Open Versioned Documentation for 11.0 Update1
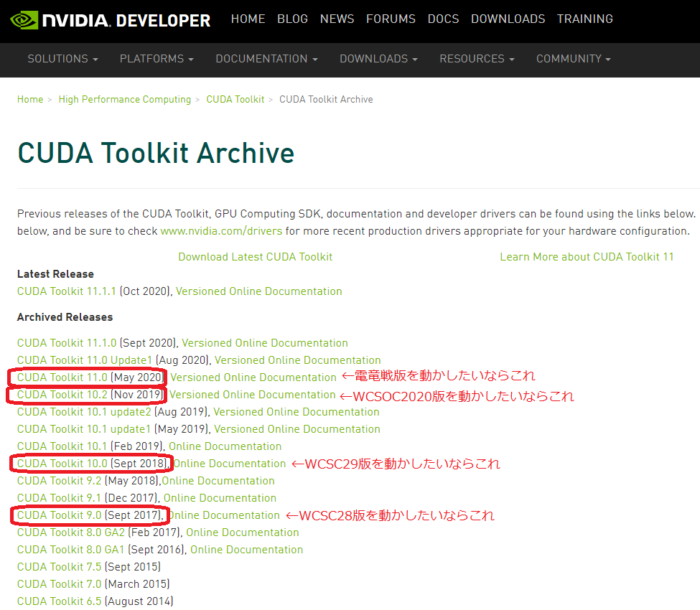The height and width of the screenshot is (610, 700). coord(298,360)
